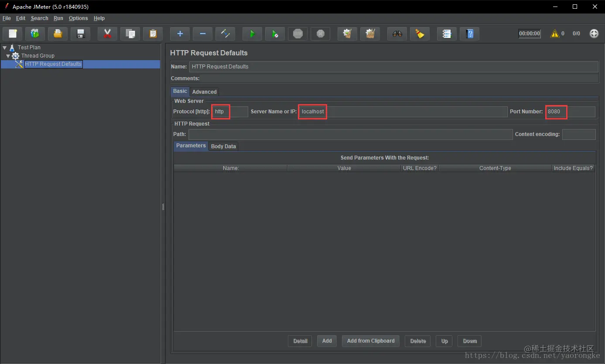The height and width of the screenshot is (364, 605).
Task: Click the Name input field
Action: pos(394,67)
